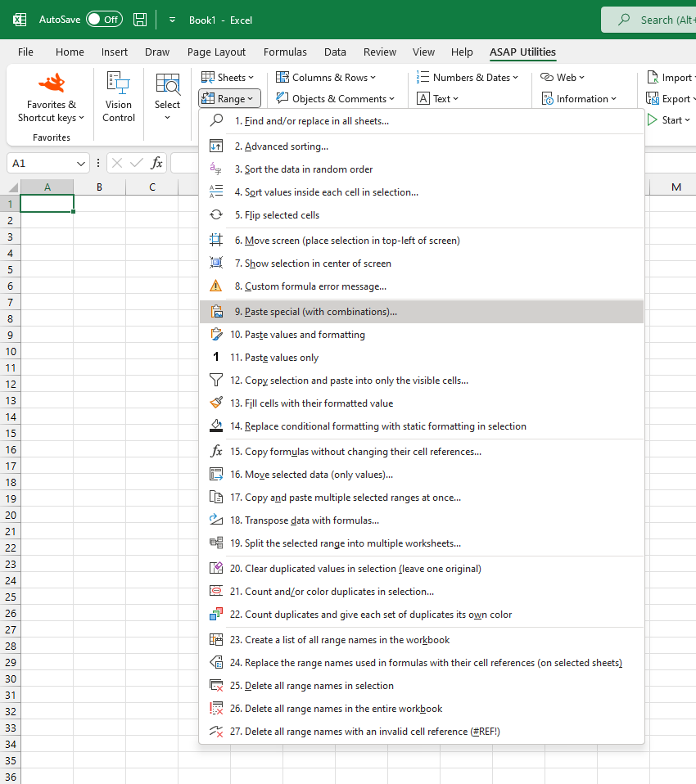Open the Text dropdown in the ribbon
This screenshot has width=696, height=784.
click(438, 98)
